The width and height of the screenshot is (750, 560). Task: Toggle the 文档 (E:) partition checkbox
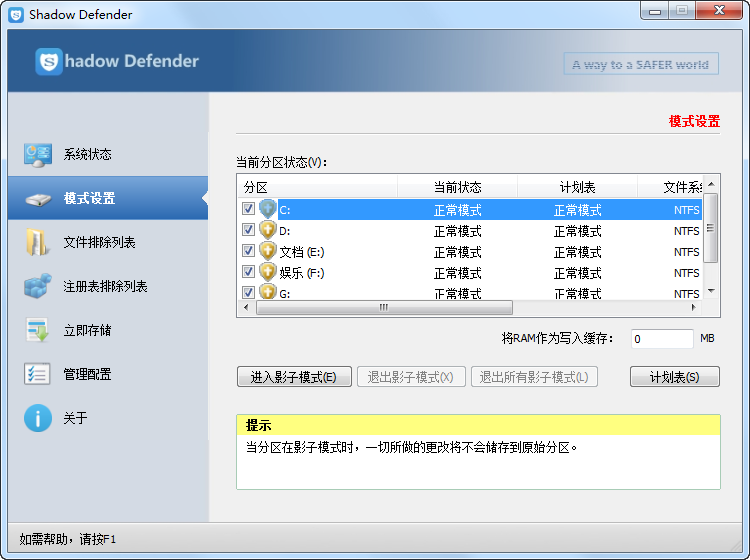click(249, 252)
